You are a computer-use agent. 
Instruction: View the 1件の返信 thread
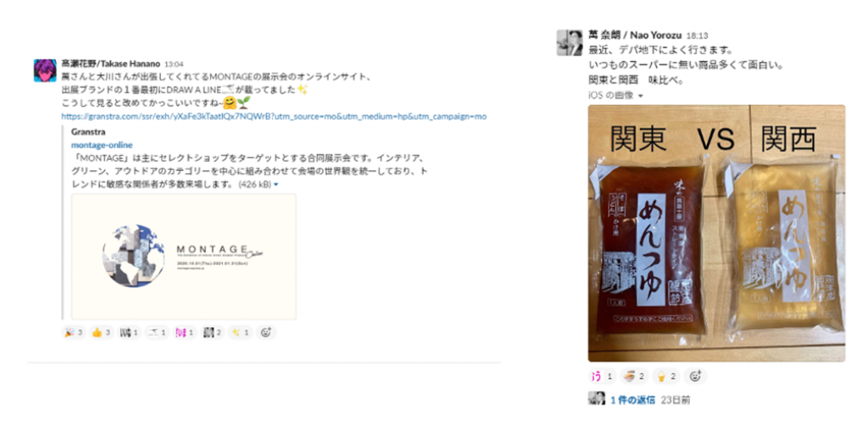pos(632,399)
